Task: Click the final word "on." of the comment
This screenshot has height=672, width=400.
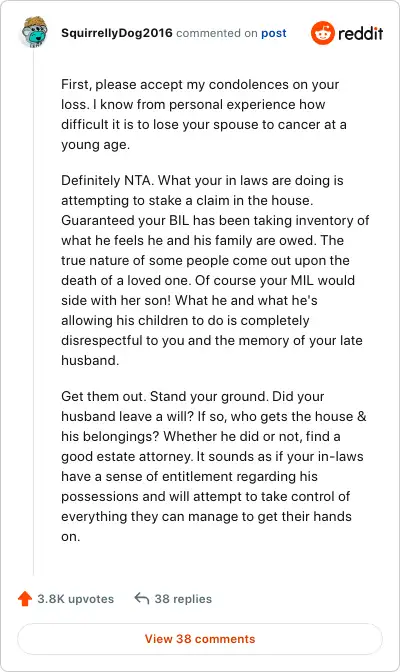Action: [70, 537]
